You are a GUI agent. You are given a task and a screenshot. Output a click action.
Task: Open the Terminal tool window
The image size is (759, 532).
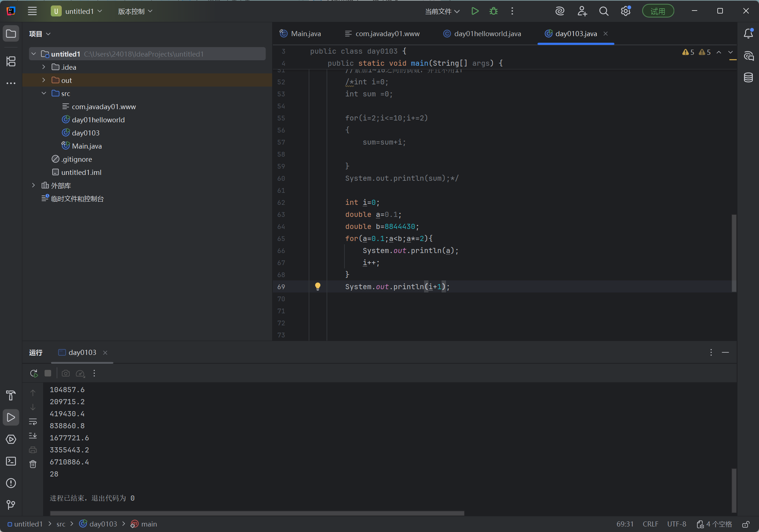tap(11, 461)
